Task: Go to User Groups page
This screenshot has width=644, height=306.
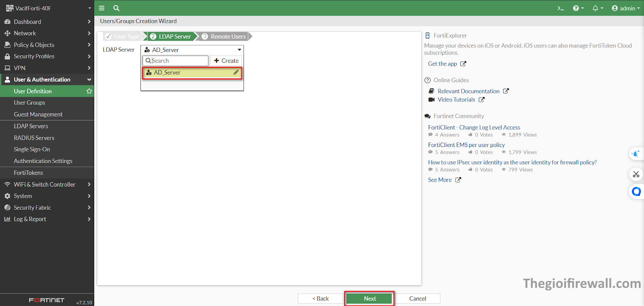Action: pyautogui.click(x=29, y=103)
